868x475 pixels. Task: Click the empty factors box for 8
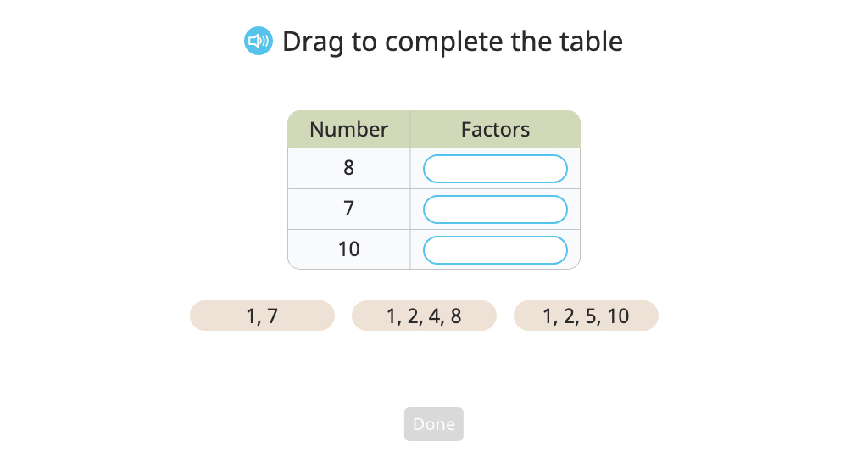(495, 169)
